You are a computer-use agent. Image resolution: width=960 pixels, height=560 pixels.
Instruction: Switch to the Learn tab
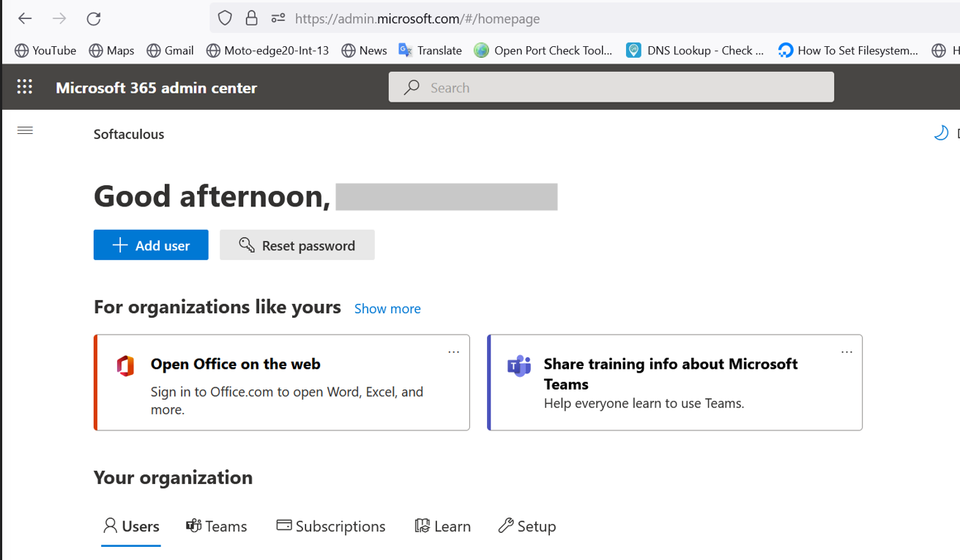pyautogui.click(x=443, y=526)
